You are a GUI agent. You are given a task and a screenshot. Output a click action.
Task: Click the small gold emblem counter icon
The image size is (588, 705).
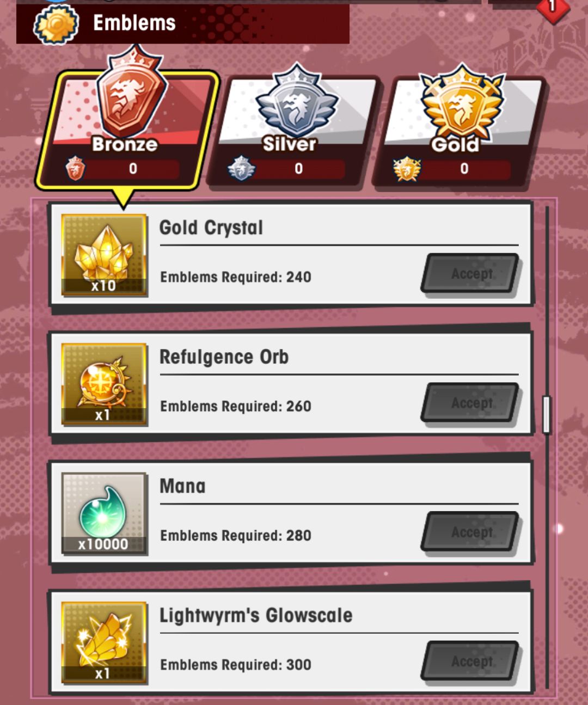point(407,168)
